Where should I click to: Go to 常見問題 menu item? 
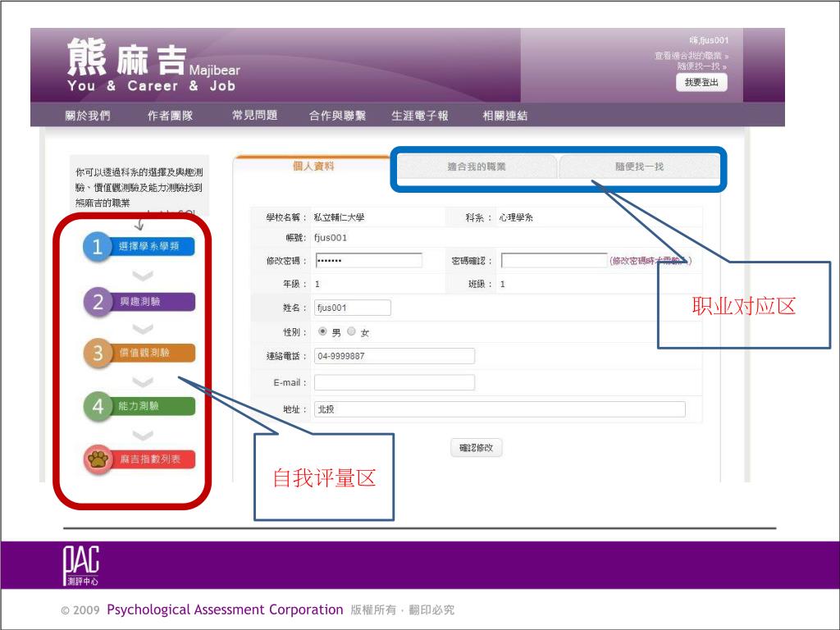pyautogui.click(x=255, y=116)
